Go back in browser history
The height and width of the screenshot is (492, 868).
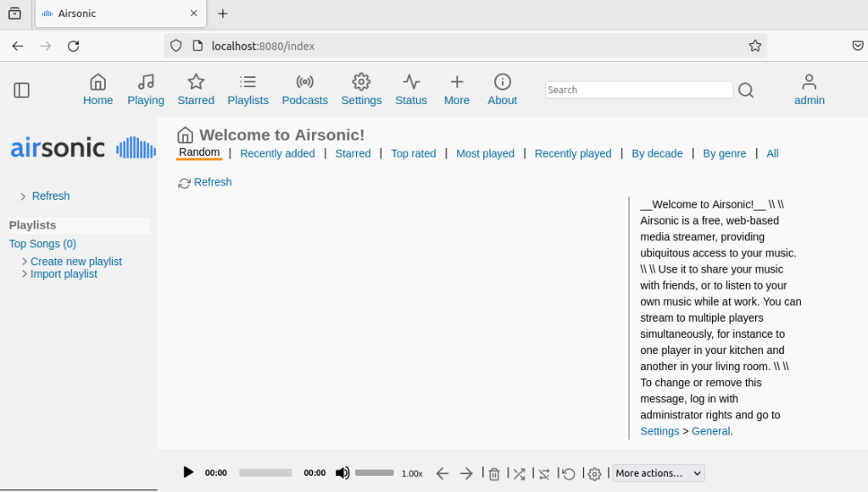[x=18, y=46]
